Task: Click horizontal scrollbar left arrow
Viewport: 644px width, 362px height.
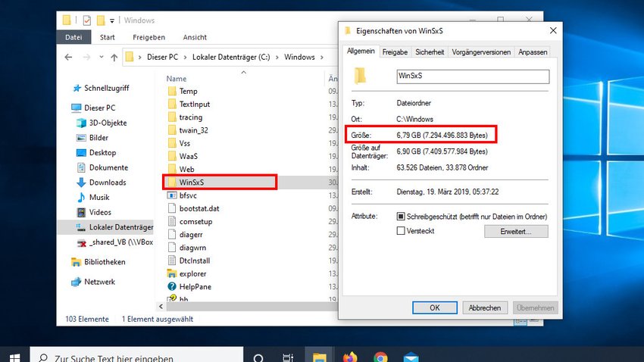Action: coord(161,306)
